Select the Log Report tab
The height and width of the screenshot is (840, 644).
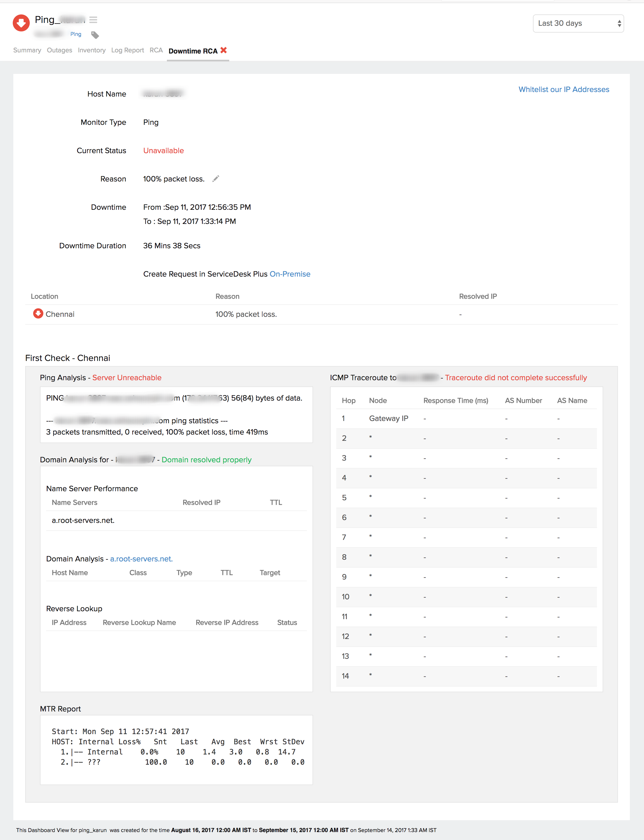[x=127, y=50]
